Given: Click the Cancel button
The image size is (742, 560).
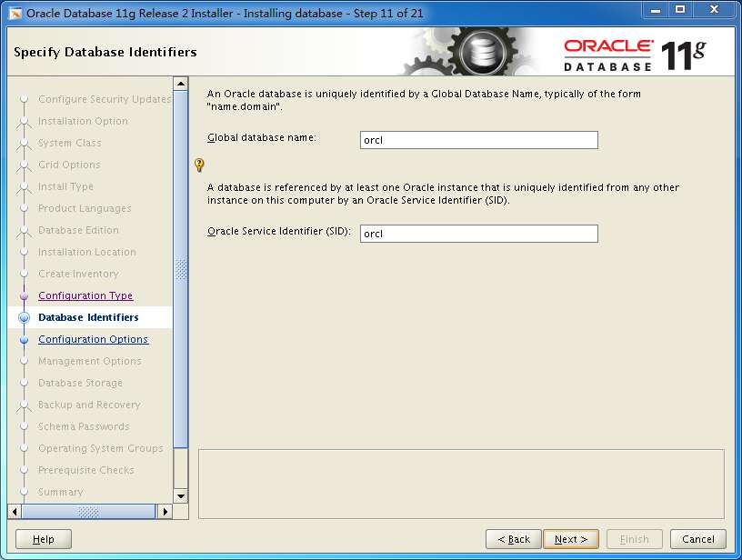Looking at the screenshot, I should (698, 539).
